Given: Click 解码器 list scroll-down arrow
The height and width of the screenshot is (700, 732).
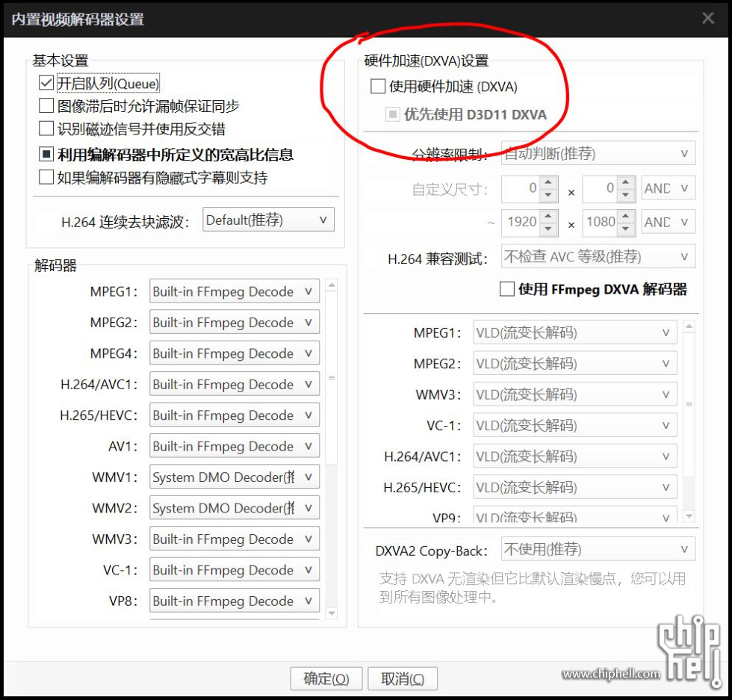Looking at the screenshot, I should (332, 613).
